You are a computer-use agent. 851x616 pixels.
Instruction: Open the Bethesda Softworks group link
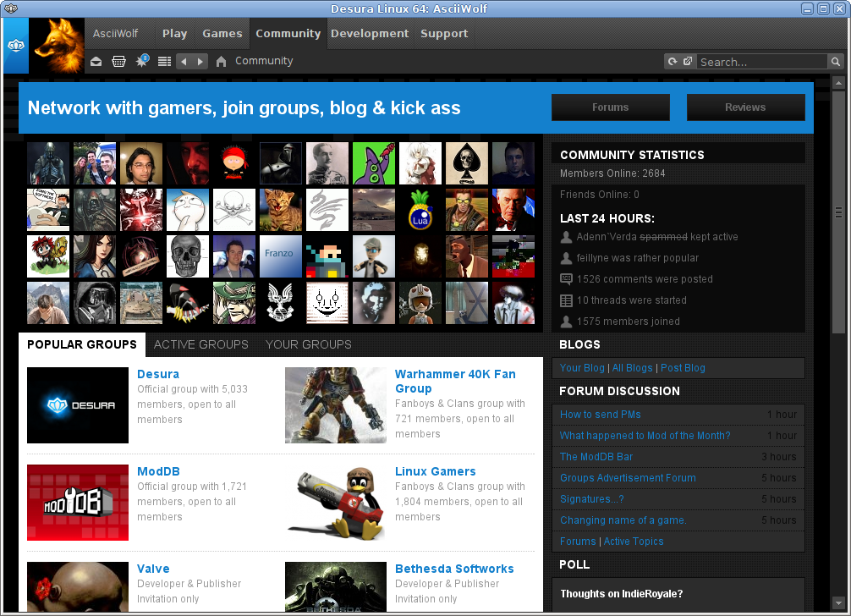coord(454,569)
